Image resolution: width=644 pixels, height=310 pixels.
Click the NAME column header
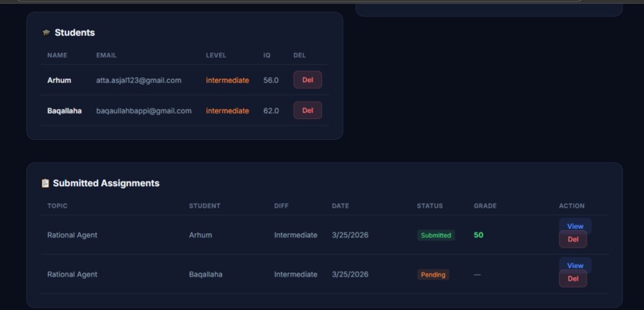(x=57, y=55)
